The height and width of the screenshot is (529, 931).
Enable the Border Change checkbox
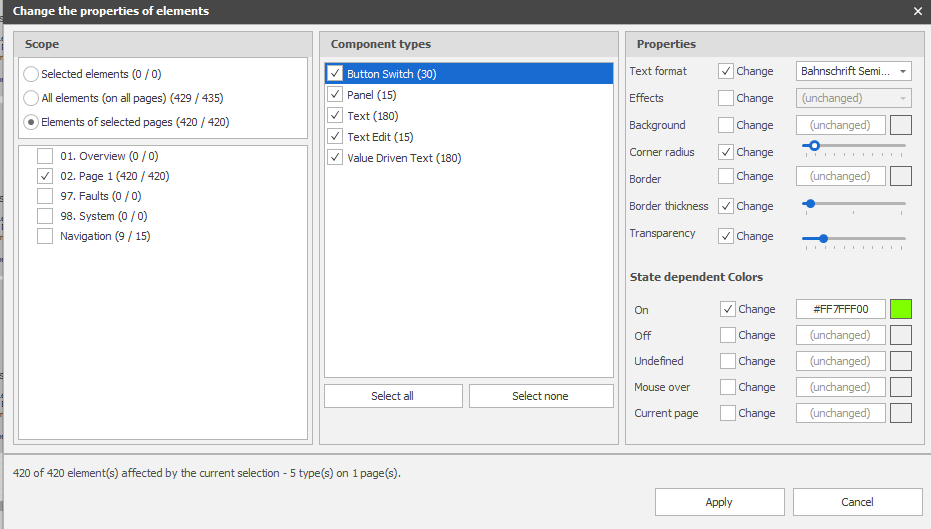click(x=726, y=176)
